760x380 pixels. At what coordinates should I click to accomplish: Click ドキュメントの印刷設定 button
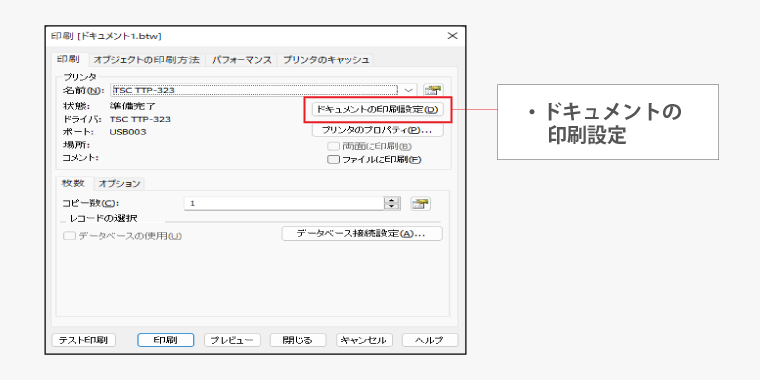pyautogui.click(x=377, y=110)
